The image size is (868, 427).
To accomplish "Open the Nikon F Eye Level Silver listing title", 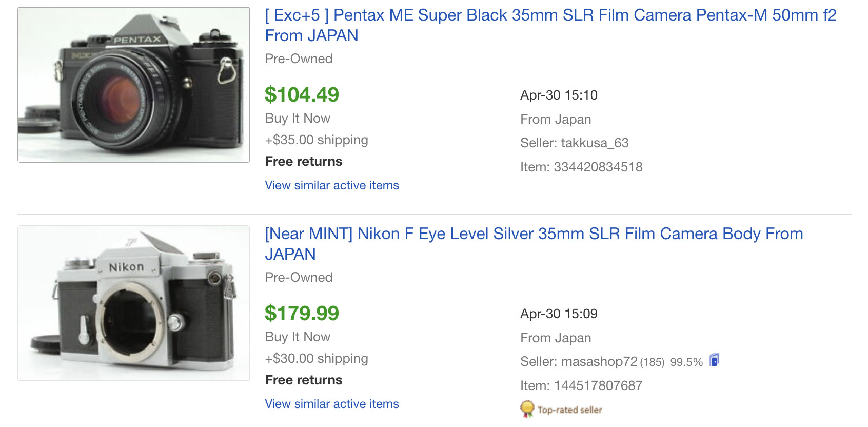I will (534, 244).
